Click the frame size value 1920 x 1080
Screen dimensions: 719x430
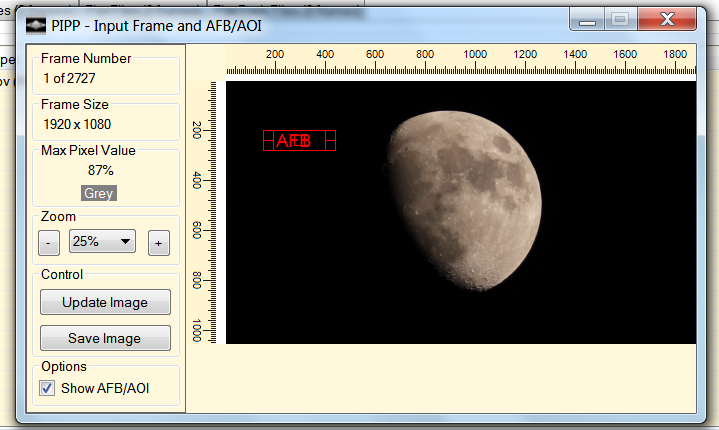pos(77,124)
